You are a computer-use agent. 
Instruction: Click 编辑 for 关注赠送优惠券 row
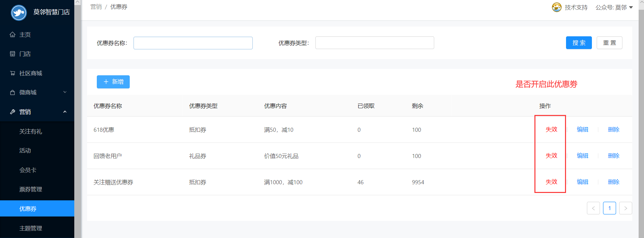(582, 182)
